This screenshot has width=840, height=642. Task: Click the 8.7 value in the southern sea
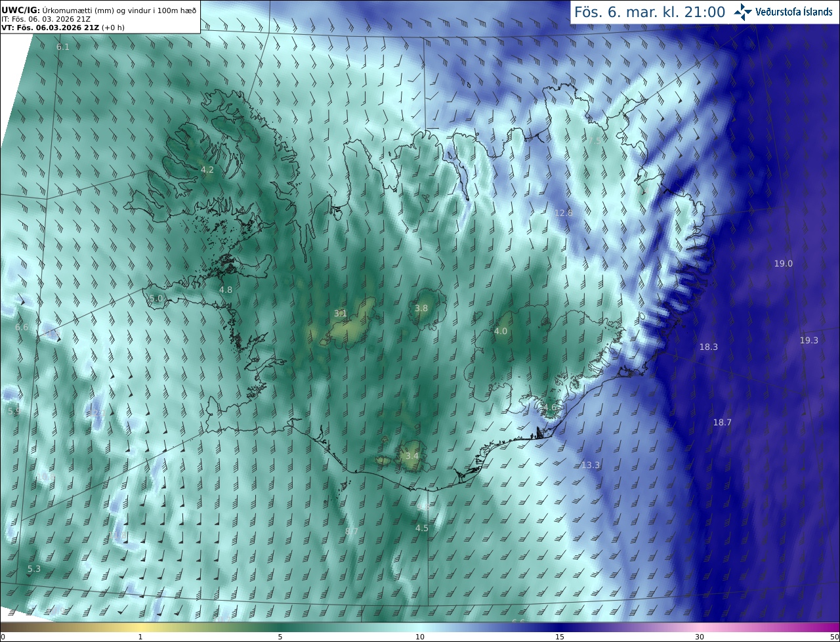pyautogui.click(x=352, y=531)
